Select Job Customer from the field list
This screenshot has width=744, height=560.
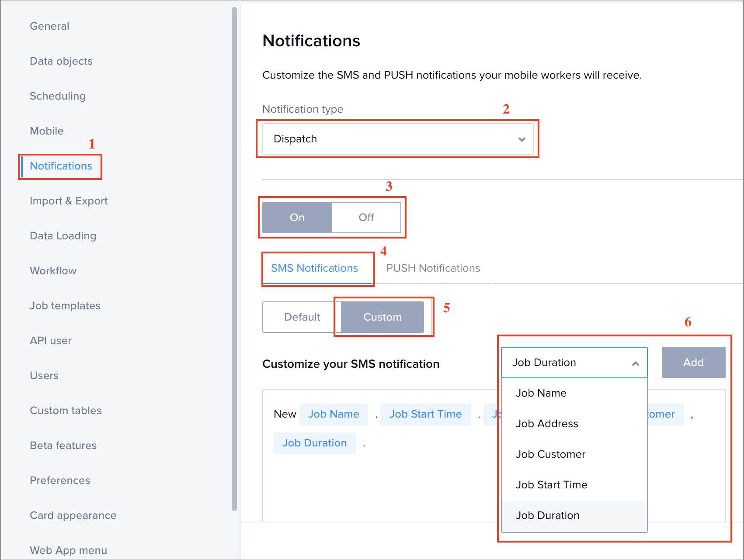550,454
